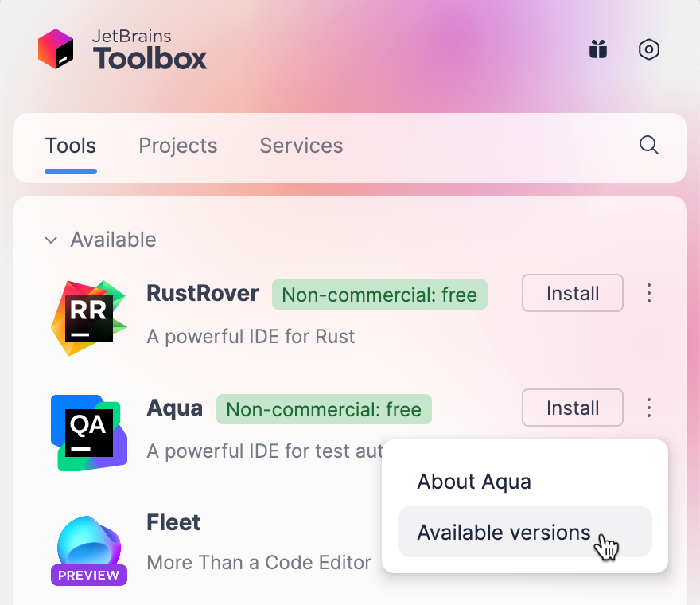Click the RustRover product name
700x605 pixels.
click(203, 294)
